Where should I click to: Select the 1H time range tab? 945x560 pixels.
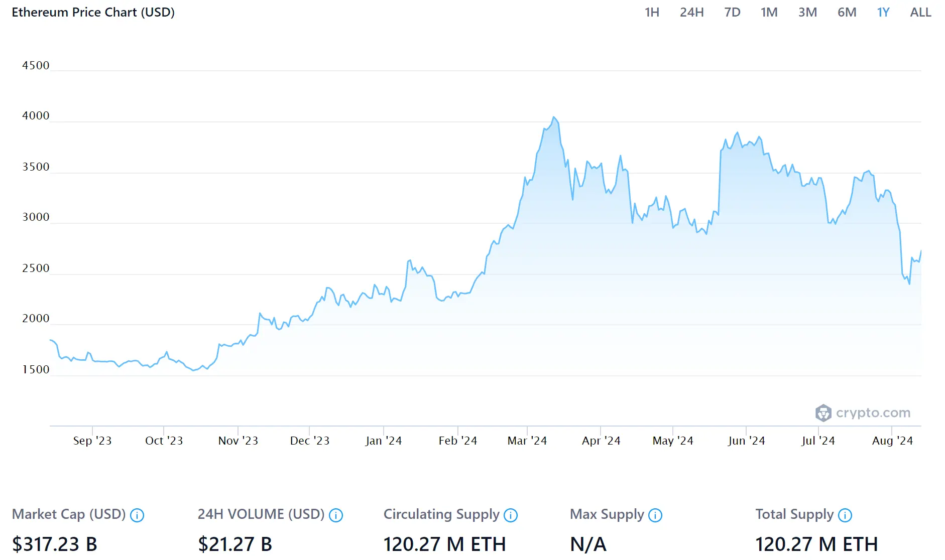coord(652,12)
